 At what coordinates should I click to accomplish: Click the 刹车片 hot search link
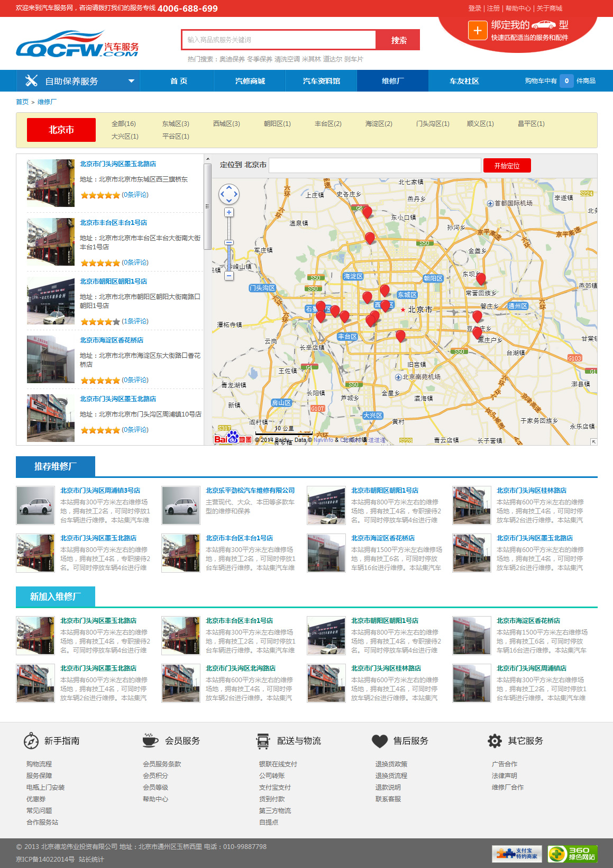coord(354,59)
